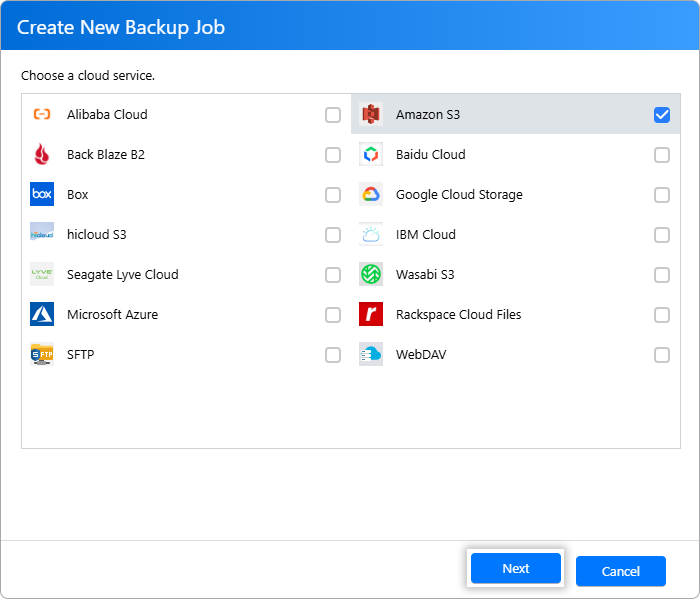The height and width of the screenshot is (599, 700).
Task: Check the Seagate Lyve Cloud checkbox
Action: [333, 275]
